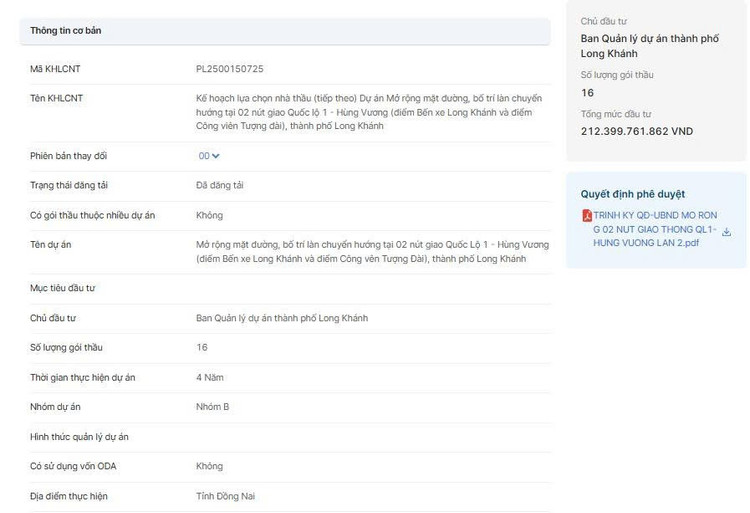Screen dimensions: 750x513
Task: Select the Tên dự án project name text
Action: tap(372, 251)
